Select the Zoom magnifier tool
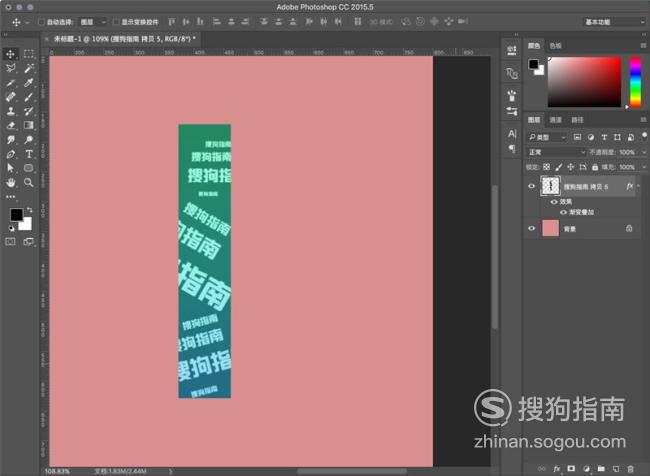The height and width of the screenshot is (476, 650). tap(29, 182)
